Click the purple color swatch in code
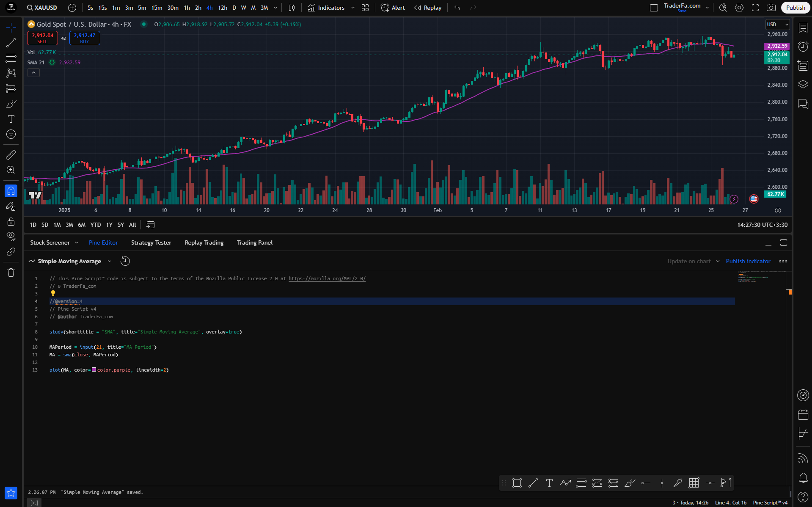This screenshot has width=812, height=507. (94, 370)
